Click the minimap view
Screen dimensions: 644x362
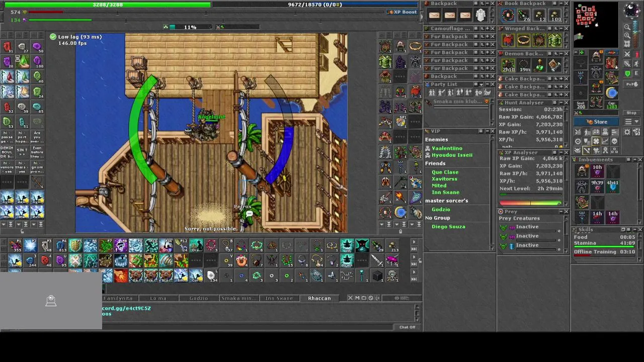point(596,24)
